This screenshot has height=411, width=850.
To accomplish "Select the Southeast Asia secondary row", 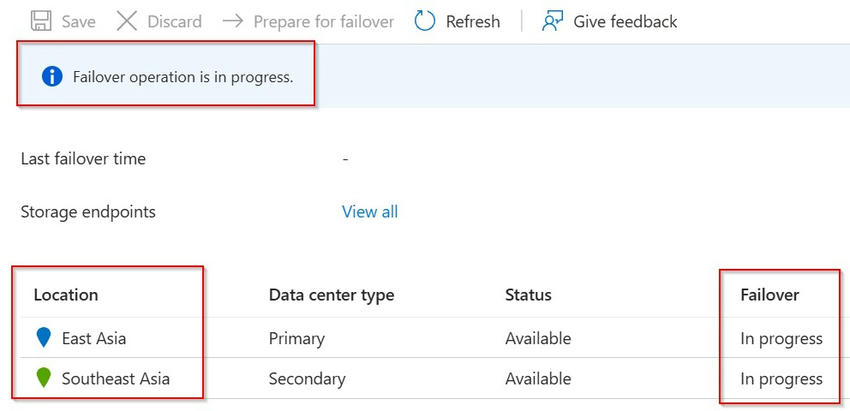I will pyautogui.click(x=115, y=379).
